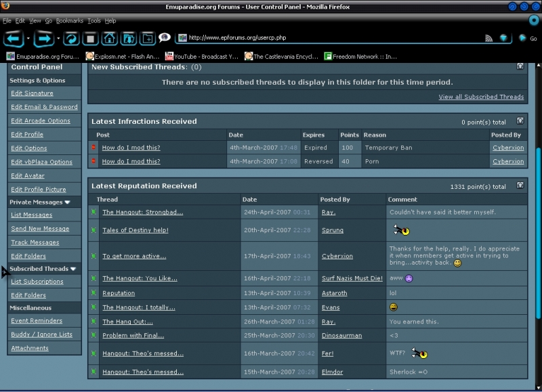Screen dimensions: 542x392
Task: Open the forward history dropdown arrow
Action: [58, 39]
